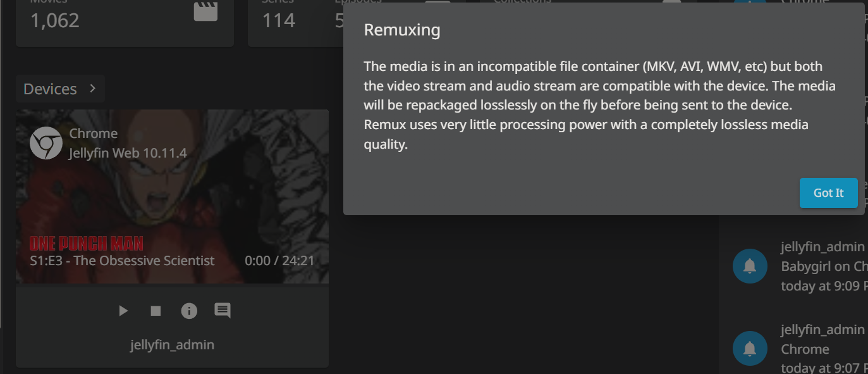Click the Movies clapperboard icon
Viewport: 868px width, 374px height.
click(205, 11)
